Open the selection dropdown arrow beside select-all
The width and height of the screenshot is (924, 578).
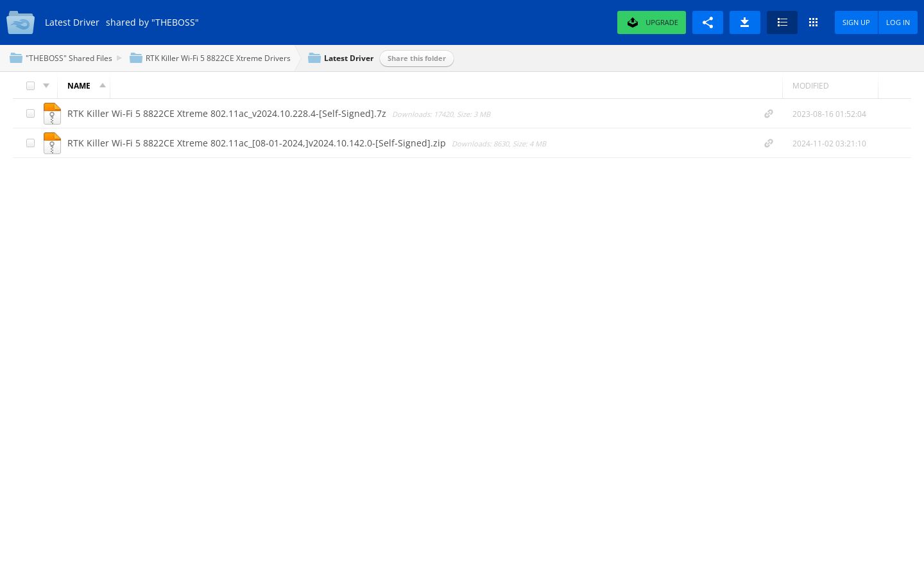pos(46,85)
